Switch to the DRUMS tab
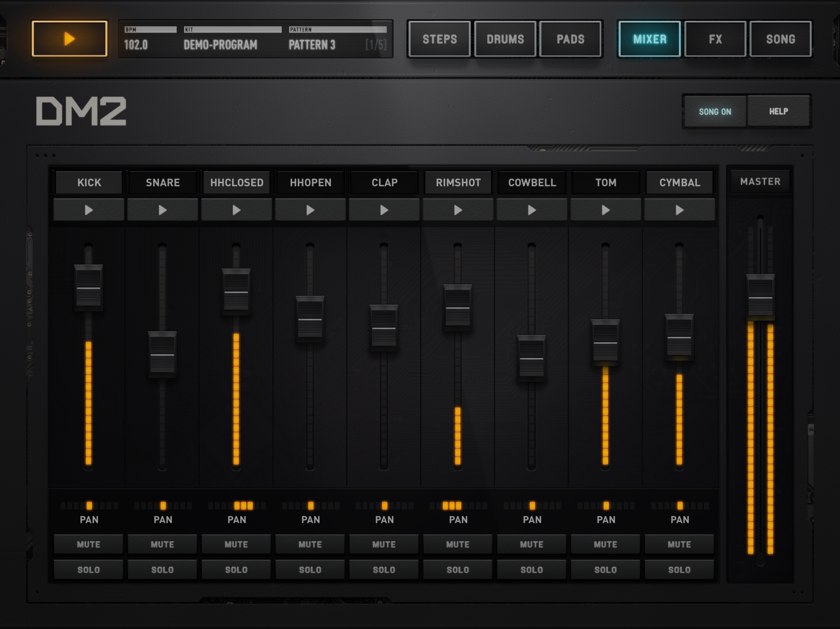 click(505, 39)
